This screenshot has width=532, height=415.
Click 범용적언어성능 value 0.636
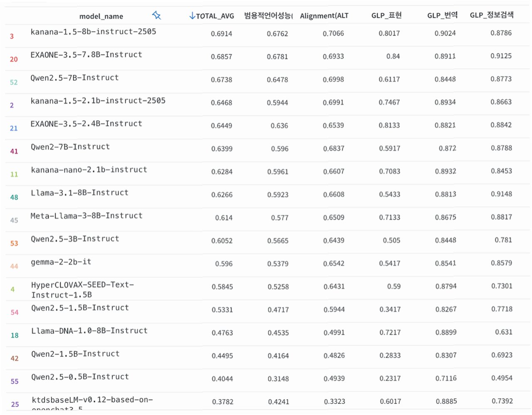pyautogui.click(x=280, y=126)
